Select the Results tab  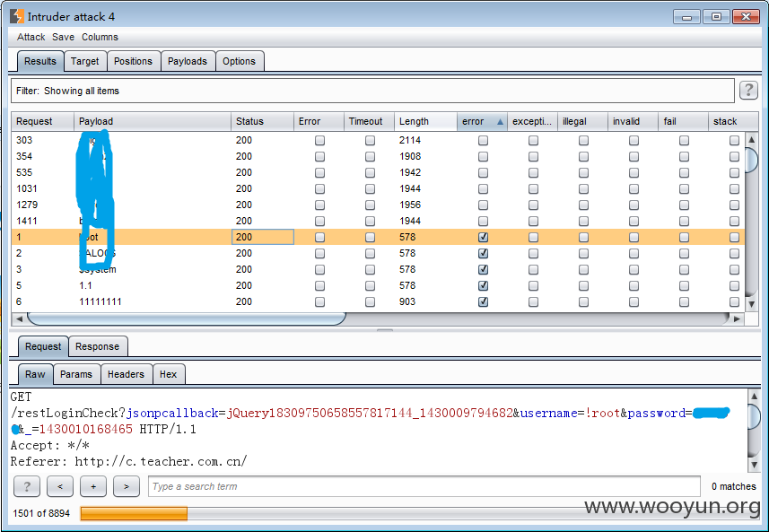point(40,61)
